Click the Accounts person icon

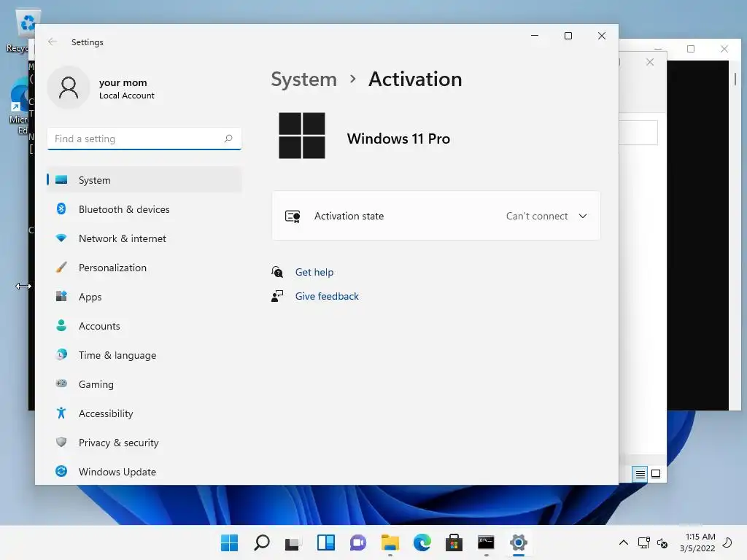[x=61, y=326]
